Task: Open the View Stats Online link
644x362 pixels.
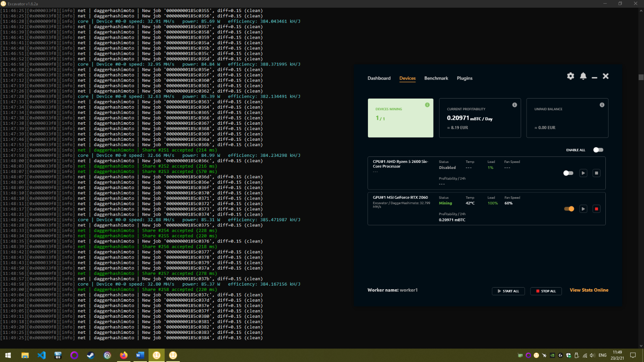Action: click(589, 290)
